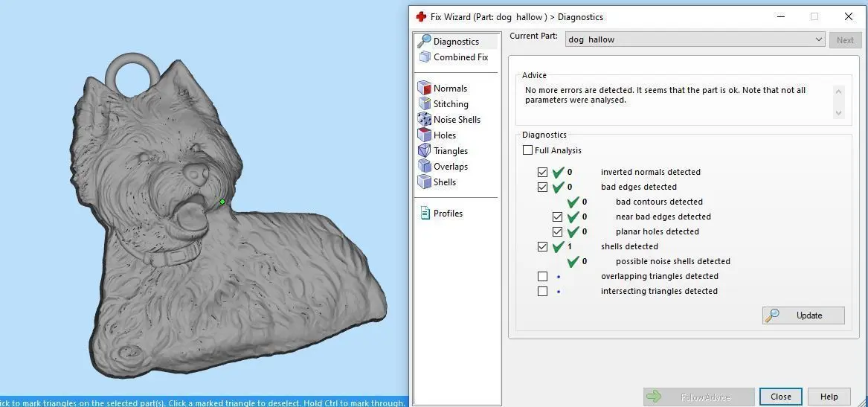Go to Stitching page label
This screenshot has width=868, height=407.
point(451,104)
